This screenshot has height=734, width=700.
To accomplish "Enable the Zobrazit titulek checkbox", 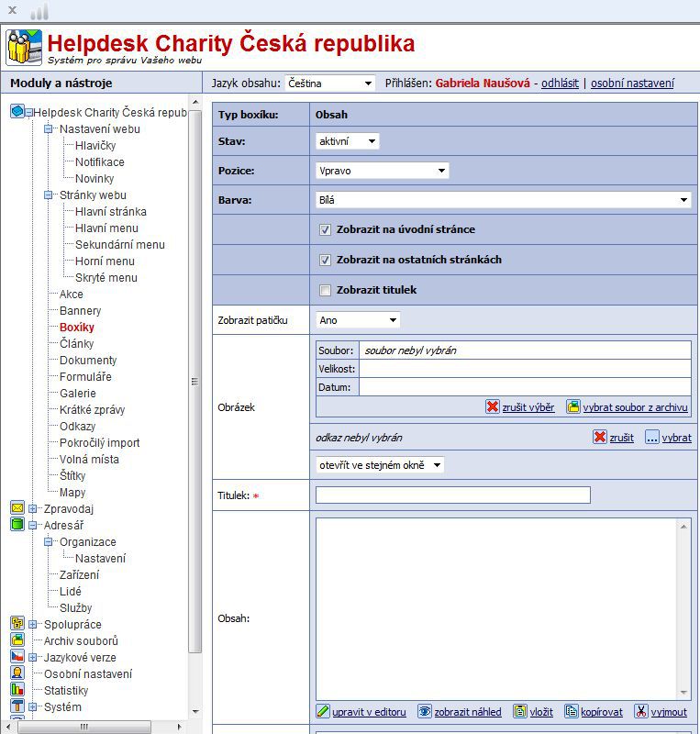I will pyautogui.click(x=325, y=290).
